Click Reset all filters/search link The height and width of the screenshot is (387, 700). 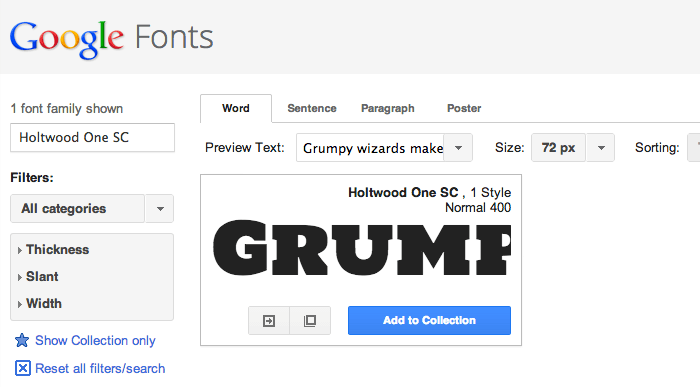100,368
